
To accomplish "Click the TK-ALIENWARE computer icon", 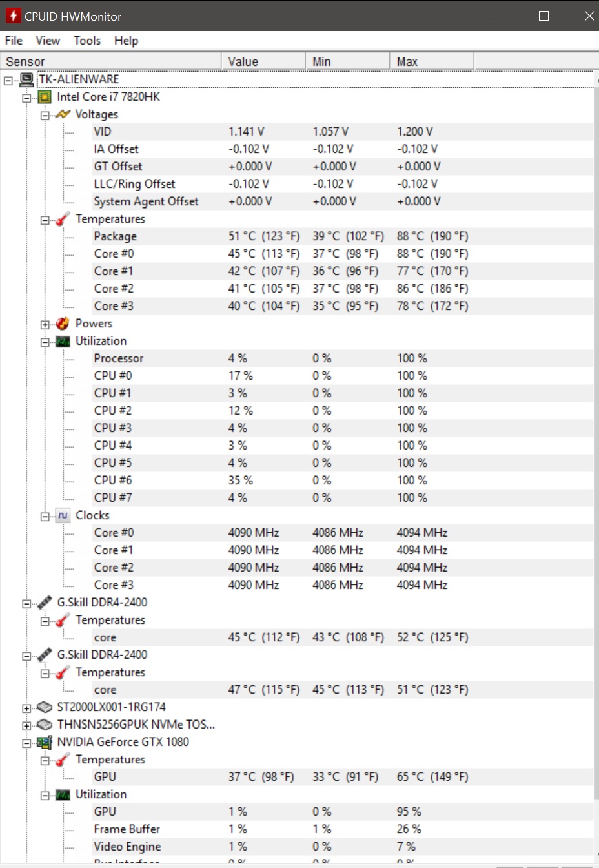I will pyautogui.click(x=26, y=79).
